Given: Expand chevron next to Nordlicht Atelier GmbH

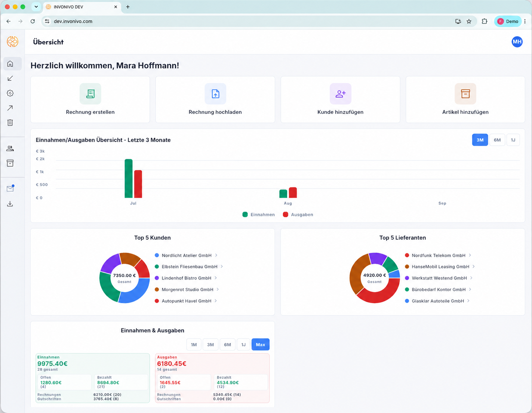Looking at the screenshot, I should (216, 255).
